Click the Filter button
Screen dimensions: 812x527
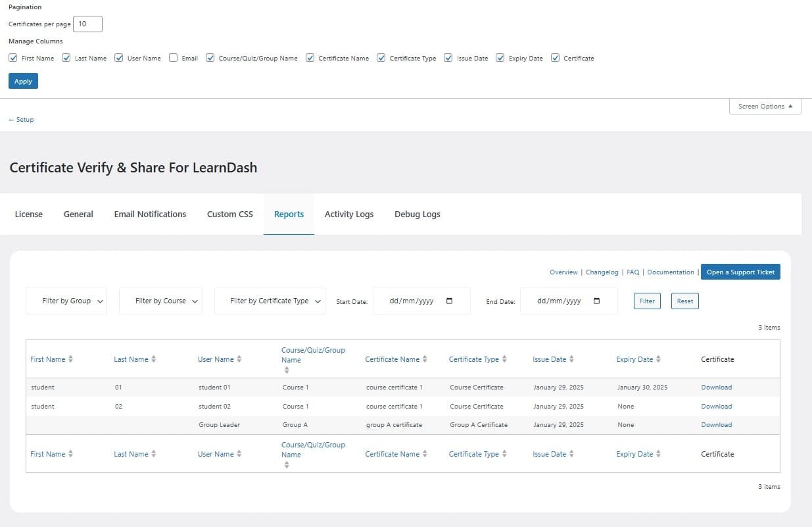tap(647, 301)
